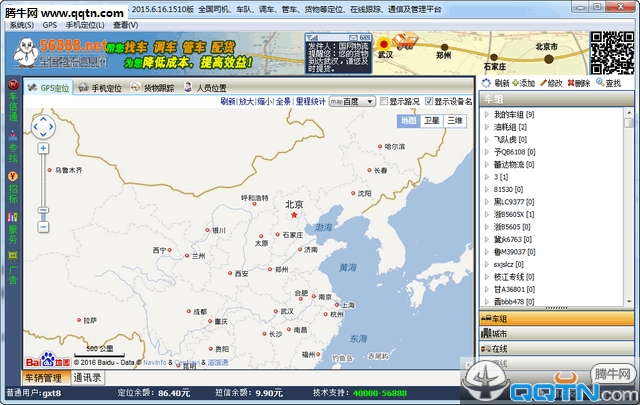Click the map 刷新 refresh link
The height and width of the screenshot is (405, 640).
228,102
